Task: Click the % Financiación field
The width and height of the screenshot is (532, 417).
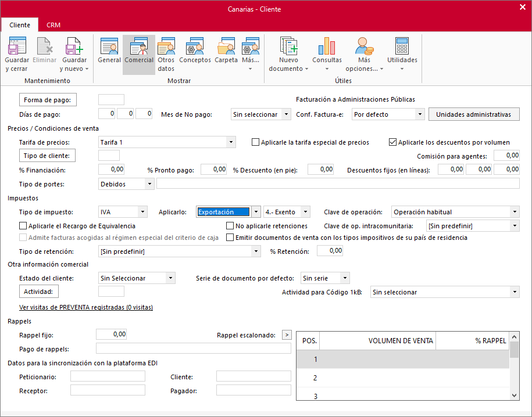Action: pyautogui.click(x=111, y=169)
